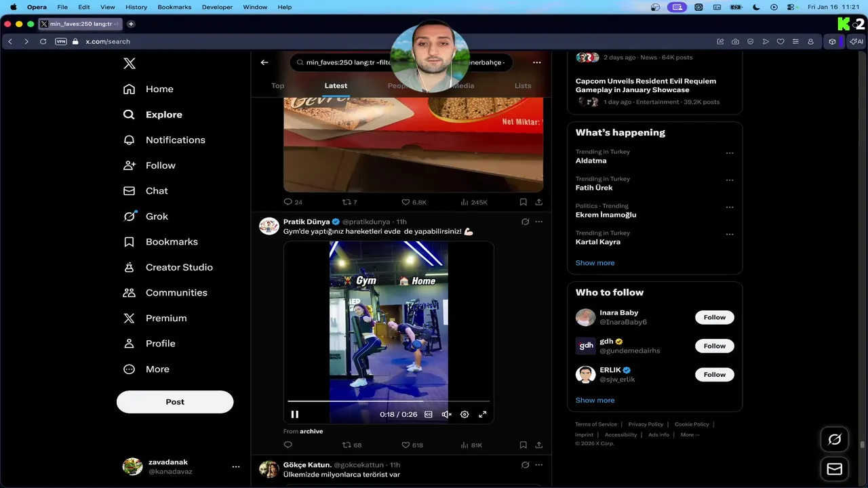This screenshot has height=488, width=868.
Task: Go to Home in sidebar
Action: pos(149,89)
